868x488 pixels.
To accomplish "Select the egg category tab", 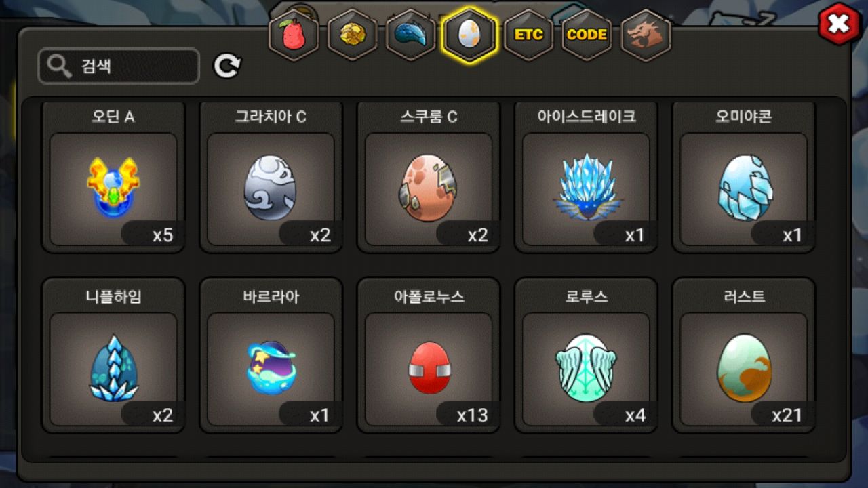I will 469,35.
